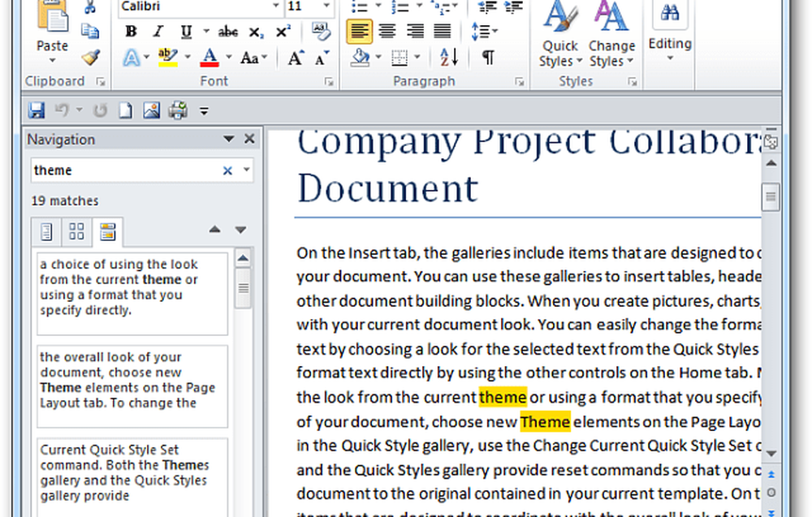Open the Change Styles button
812x517 pixels.
(x=611, y=37)
